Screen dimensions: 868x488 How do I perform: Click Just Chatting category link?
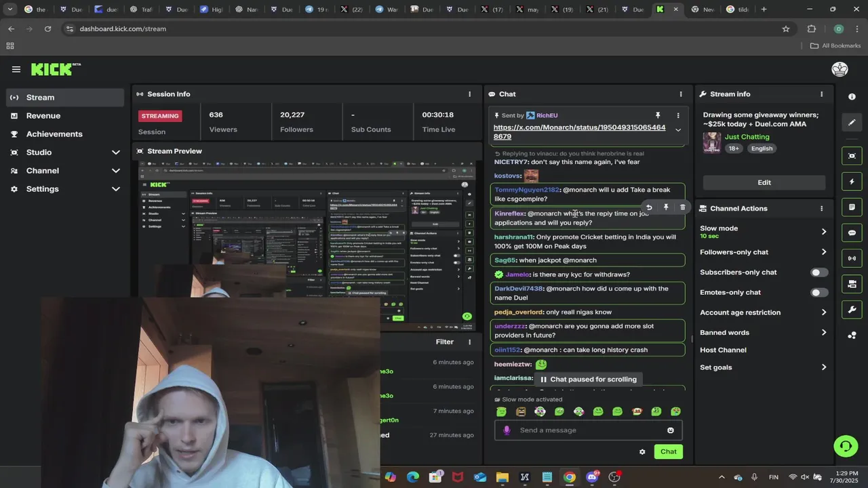coord(747,137)
